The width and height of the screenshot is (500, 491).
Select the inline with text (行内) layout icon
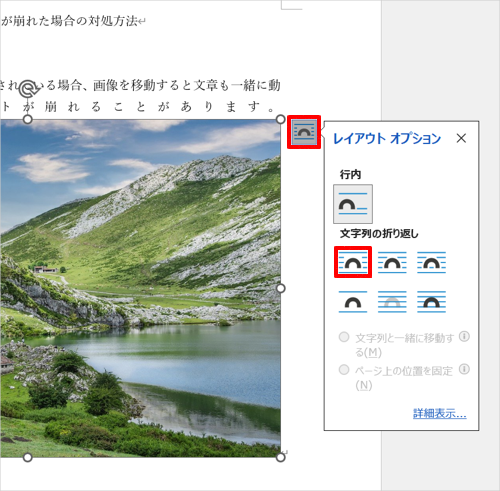(x=353, y=204)
